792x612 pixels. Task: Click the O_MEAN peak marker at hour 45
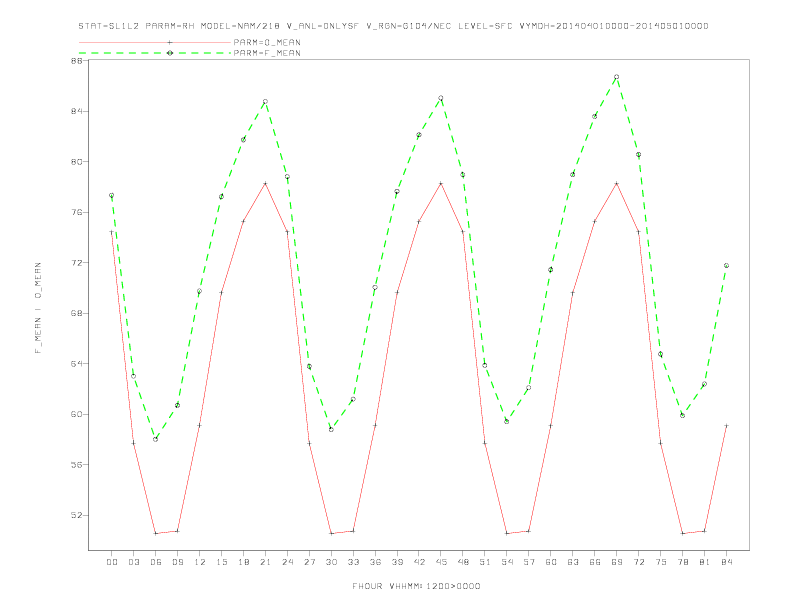point(440,183)
